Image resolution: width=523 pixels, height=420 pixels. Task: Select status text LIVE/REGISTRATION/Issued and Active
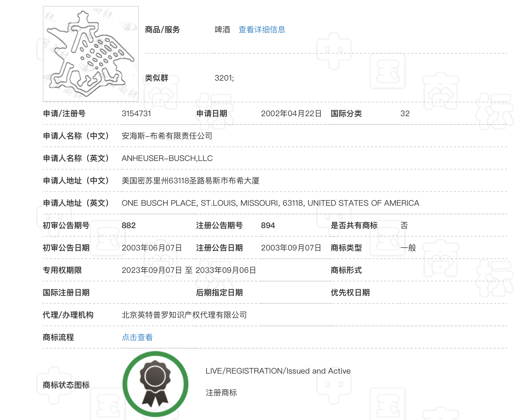[x=278, y=371]
